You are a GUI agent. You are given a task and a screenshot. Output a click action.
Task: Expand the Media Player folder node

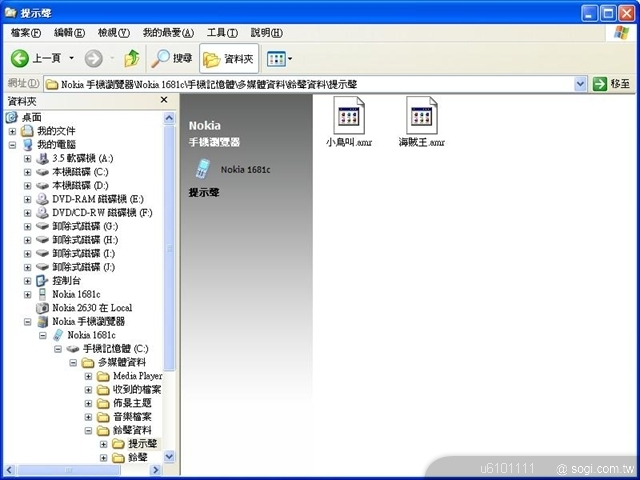pos(88,376)
